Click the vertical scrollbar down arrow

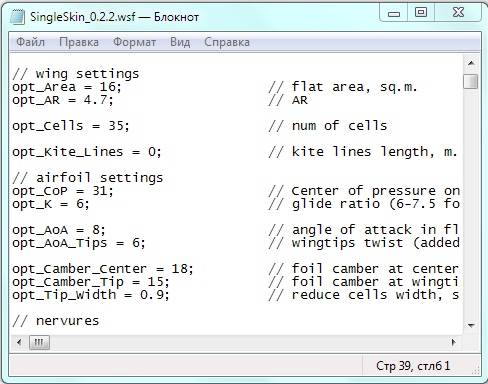point(471,326)
